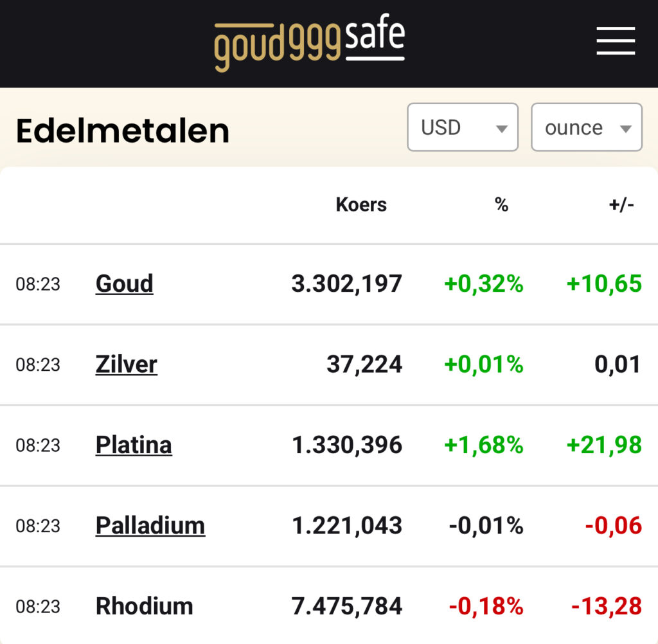The width and height of the screenshot is (658, 644).
Task: Open the Palladium link
Action: (150, 526)
